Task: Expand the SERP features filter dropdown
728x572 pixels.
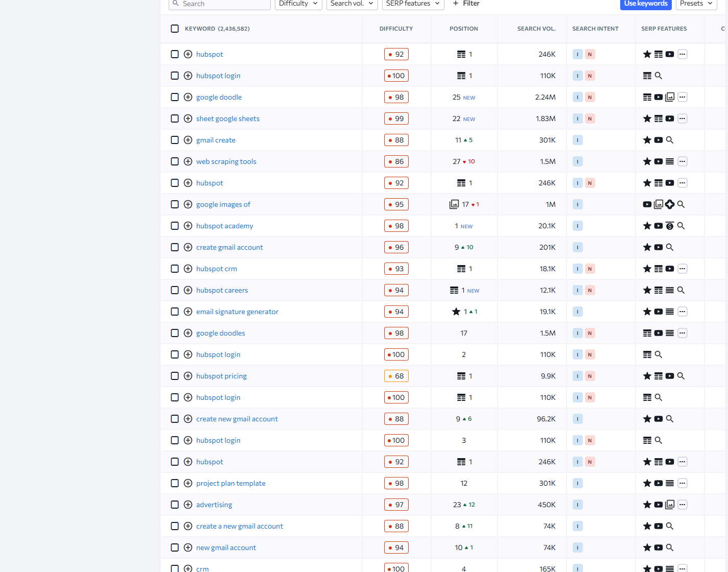Action: pos(413,4)
